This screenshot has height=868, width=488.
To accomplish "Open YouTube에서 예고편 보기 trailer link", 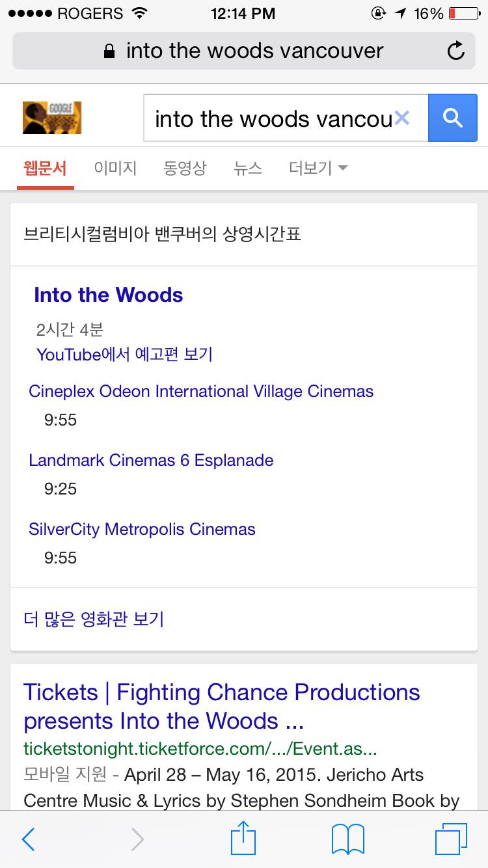I will pyautogui.click(x=124, y=355).
